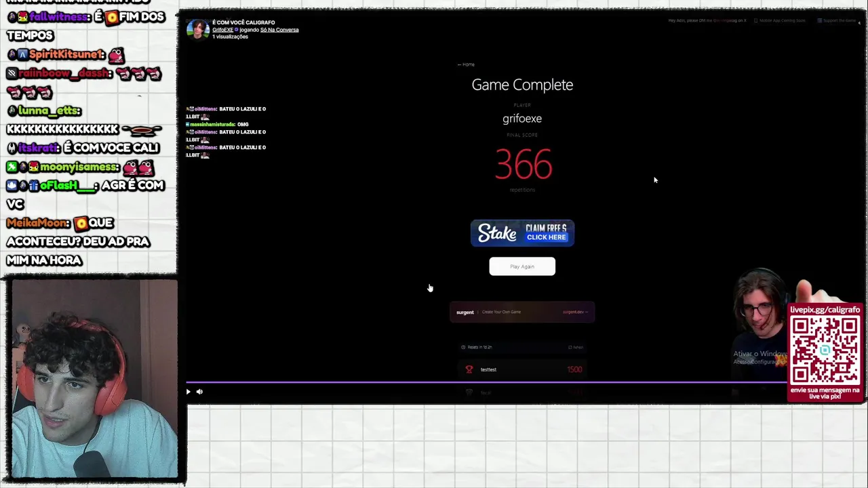This screenshot has width=868, height=488.
Task: Mute the clip with the speaker icon
Action: 199,392
